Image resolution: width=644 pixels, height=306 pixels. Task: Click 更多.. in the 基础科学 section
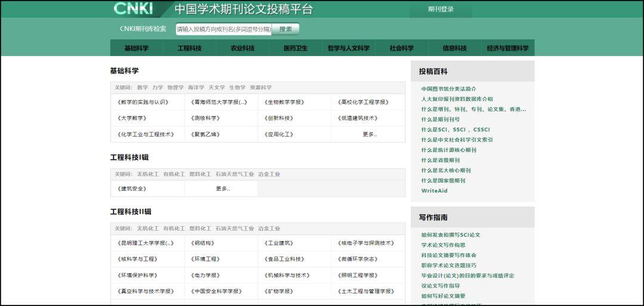click(x=370, y=134)
